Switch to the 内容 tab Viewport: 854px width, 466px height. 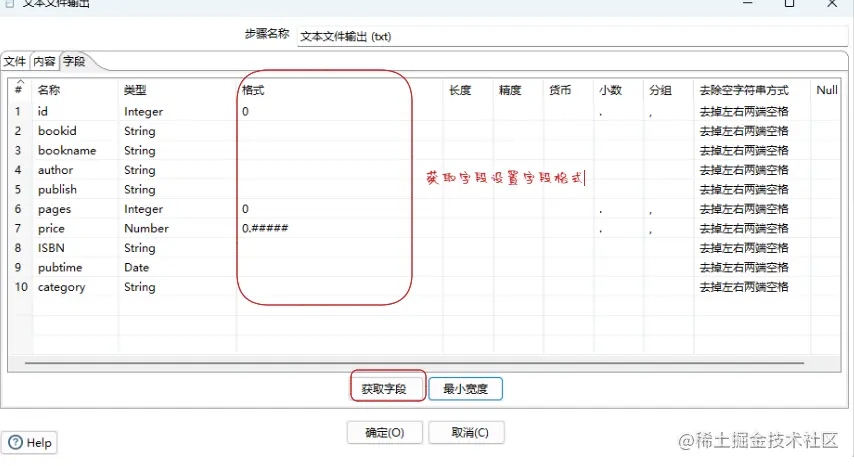(44, 61)
